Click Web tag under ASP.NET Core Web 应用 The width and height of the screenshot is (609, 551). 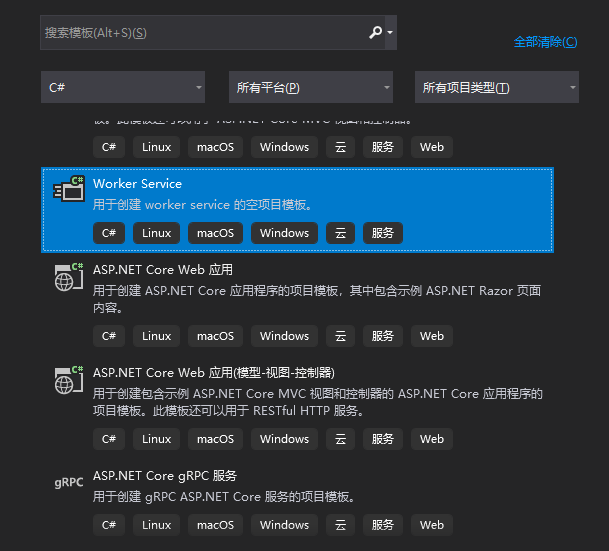(x=432, y=336)
